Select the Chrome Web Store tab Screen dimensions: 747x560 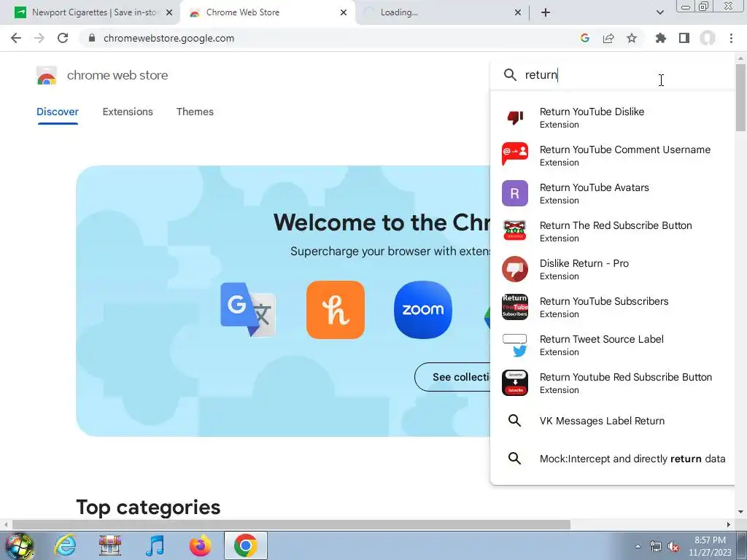point(267,12)
